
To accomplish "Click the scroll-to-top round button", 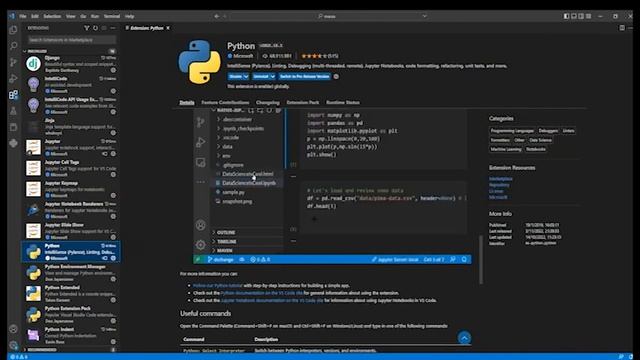I will 464,338.
